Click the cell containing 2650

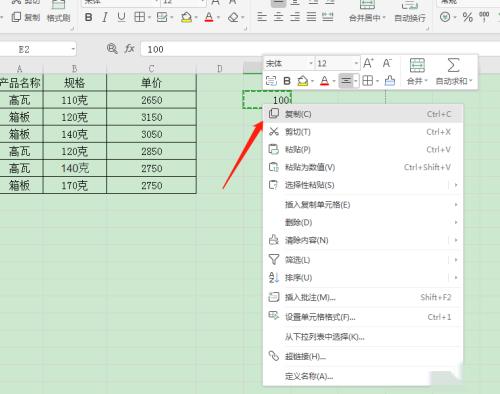pos(151,100)
